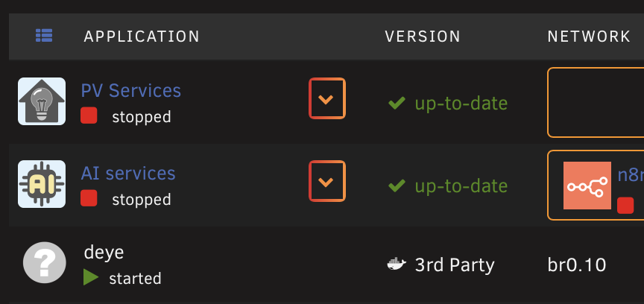Viewport: 644px width, 304px height.
Task: Sort by the APPLICATION column header
Action: 142,37
